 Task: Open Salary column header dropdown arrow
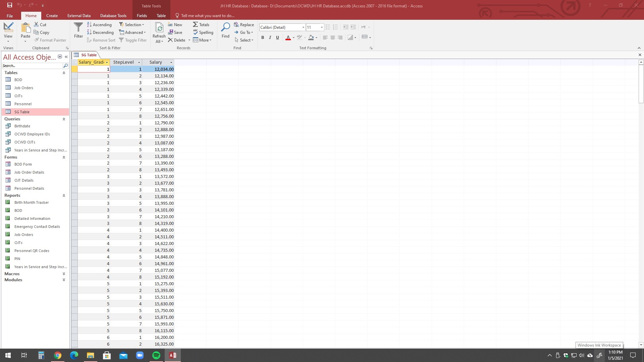171,62
